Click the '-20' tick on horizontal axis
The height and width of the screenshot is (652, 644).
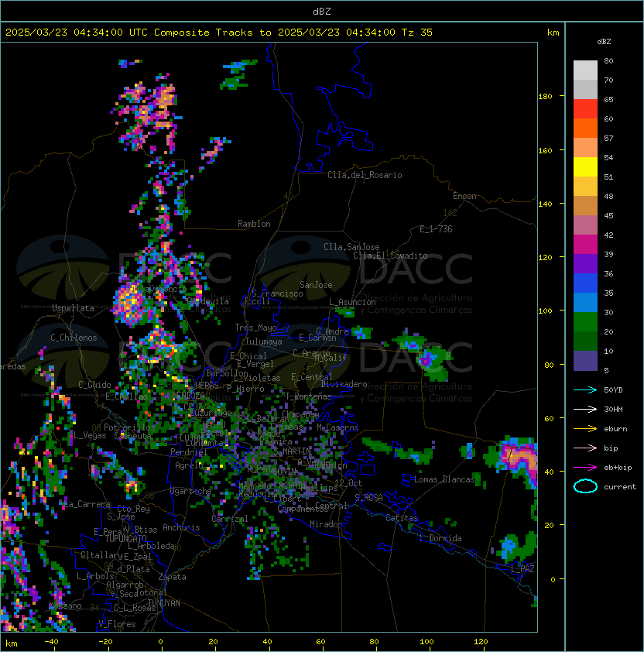coord(105,642)
